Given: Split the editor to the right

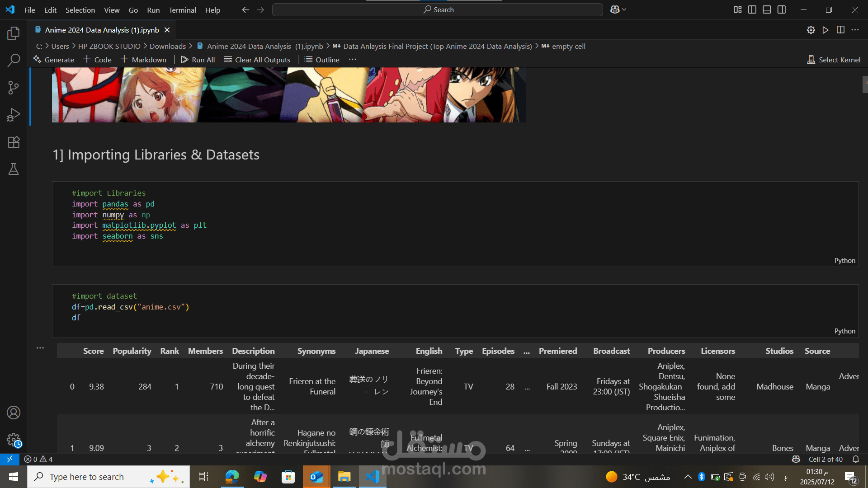Looking at the screenshot, I should tap(840, 30).
